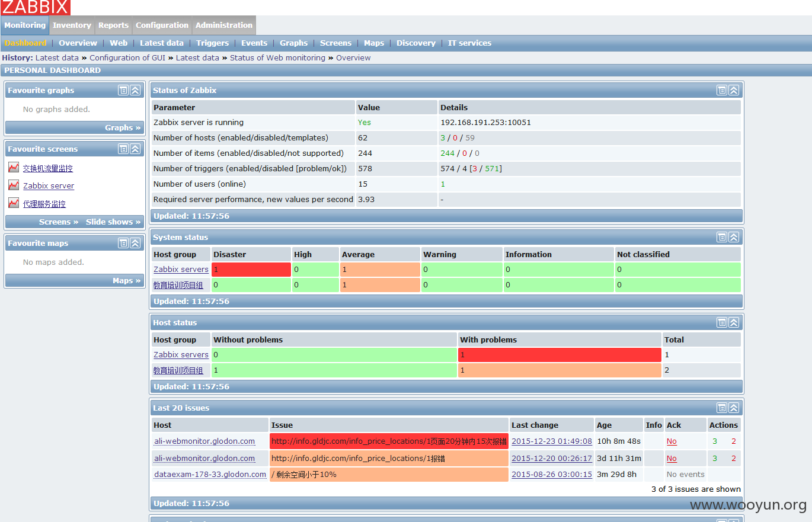Click the Maps » link
The width and height of the screenshot is (812, 522).
point(127,280)
